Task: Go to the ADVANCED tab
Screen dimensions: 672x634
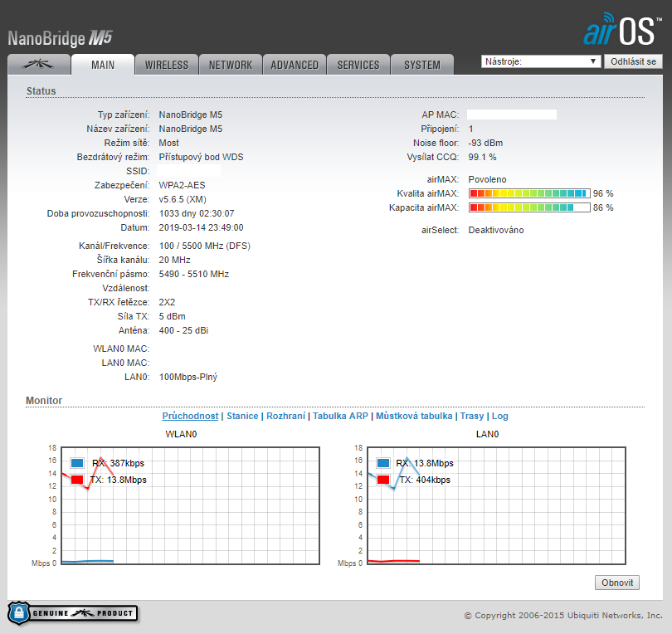Action: click(295, 64)
